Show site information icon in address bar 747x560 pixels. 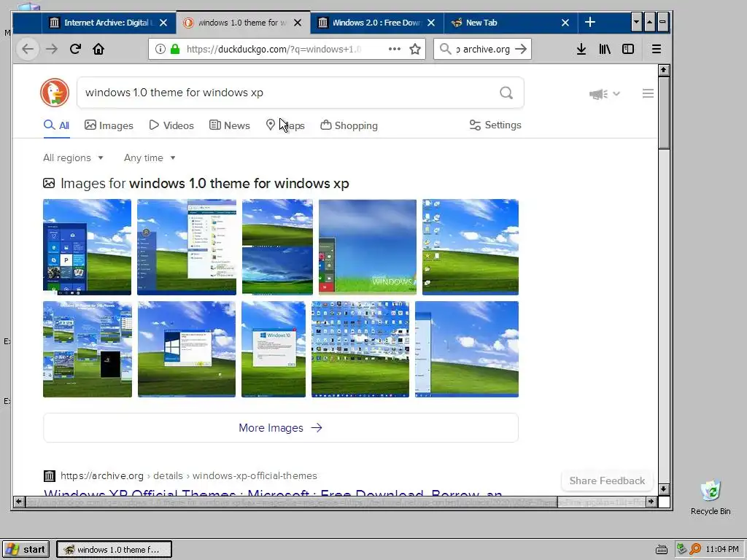click(160, 49)
